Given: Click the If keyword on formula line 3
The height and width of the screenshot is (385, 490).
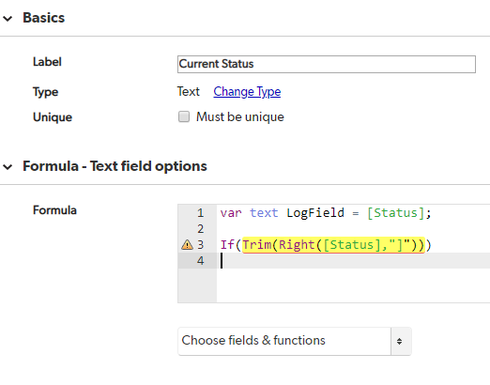Looking at the screenshot, I should [x=227, y=245].
